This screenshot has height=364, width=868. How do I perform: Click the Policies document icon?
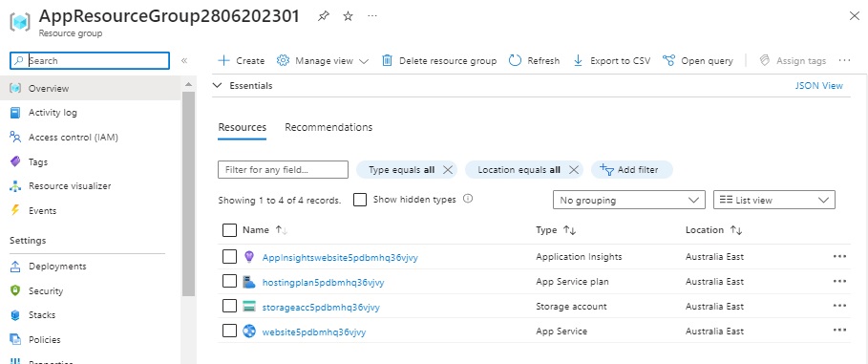coord(15,339)
